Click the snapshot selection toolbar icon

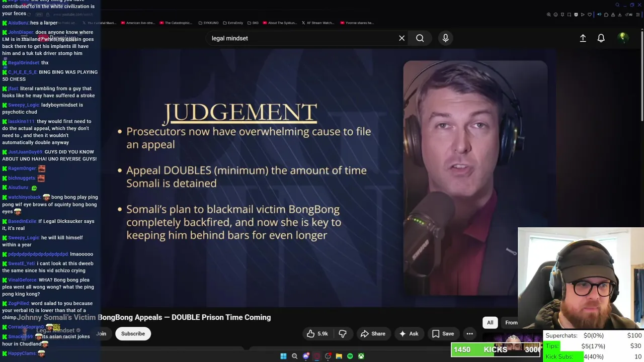point(569,15)
